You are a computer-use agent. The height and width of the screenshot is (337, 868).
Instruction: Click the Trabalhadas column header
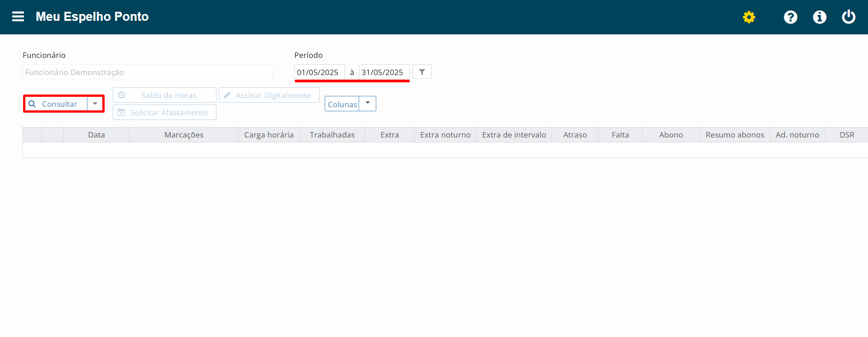tap(332, 135)
